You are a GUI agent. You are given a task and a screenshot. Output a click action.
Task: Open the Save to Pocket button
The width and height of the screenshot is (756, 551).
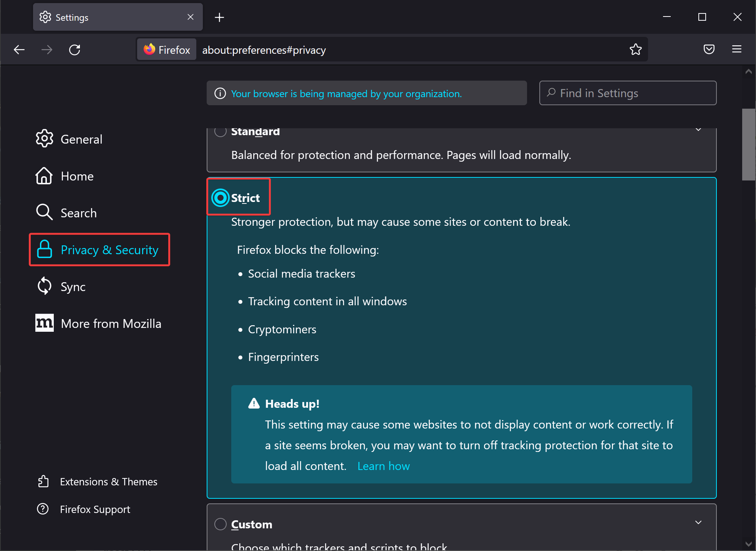pos(709,49)
